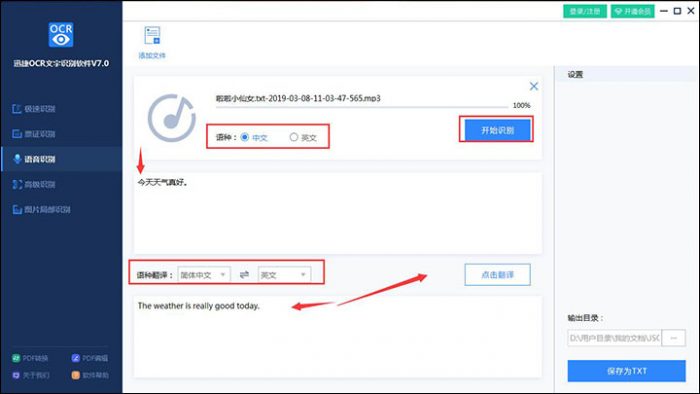Image resolution: width=700 pixels, height=394 pixels.
Task: Click the recognized text area 今天天气真好
Action: click(338, 213)
